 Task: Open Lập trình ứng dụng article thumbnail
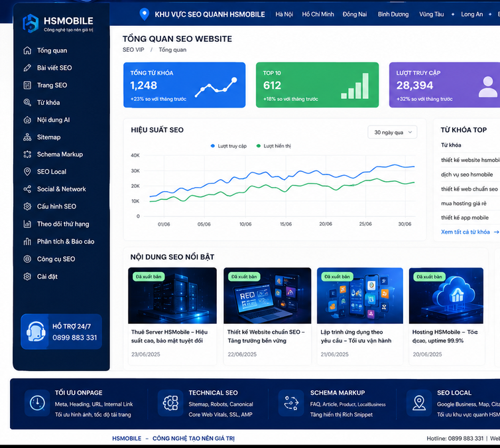click(360, 295)
